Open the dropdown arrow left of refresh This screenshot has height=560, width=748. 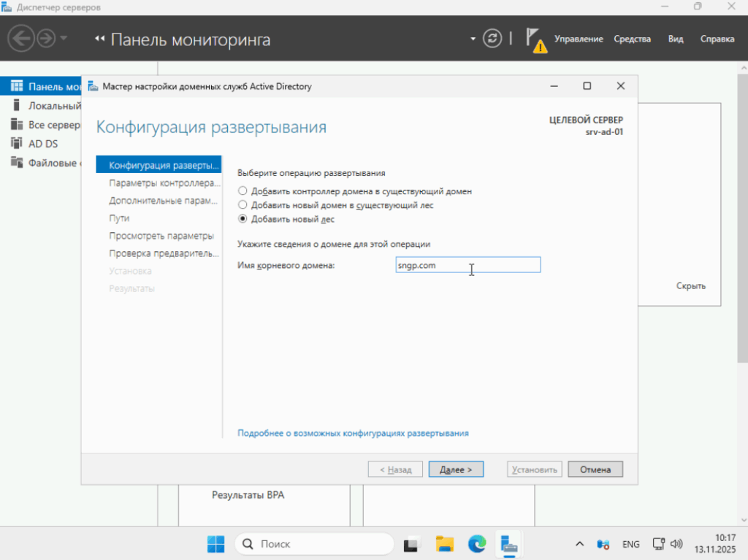click(x=473, y=39)
